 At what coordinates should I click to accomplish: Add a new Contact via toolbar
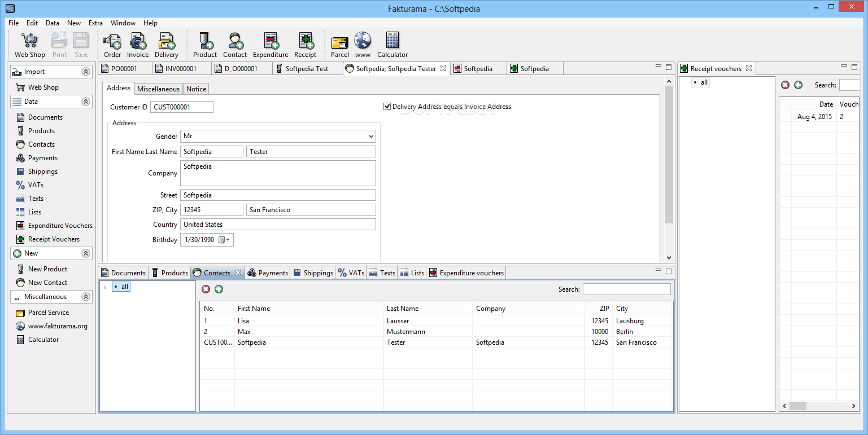coord(235,45)
